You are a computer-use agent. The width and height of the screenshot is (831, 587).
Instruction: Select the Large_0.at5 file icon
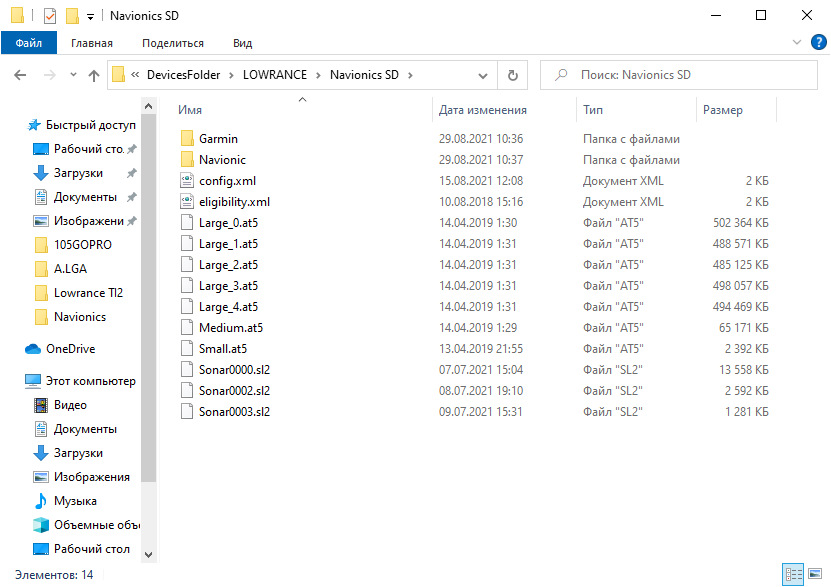click(187, 223)
